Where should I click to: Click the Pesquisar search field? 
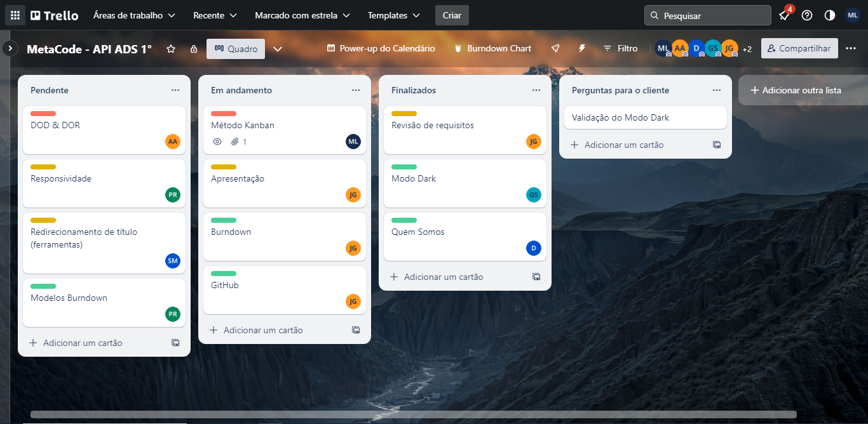click(x=707, y=15)
